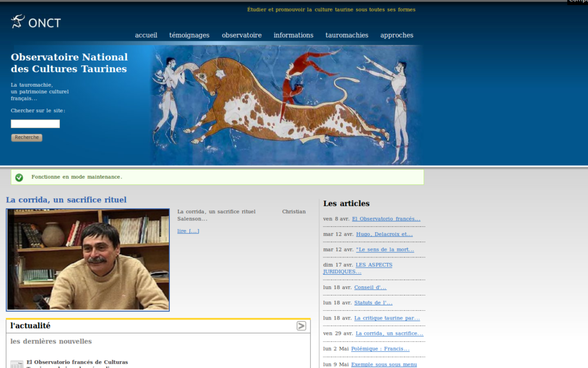Open the approches menu
The image size is (588, 368).
[x=397, y=35]
